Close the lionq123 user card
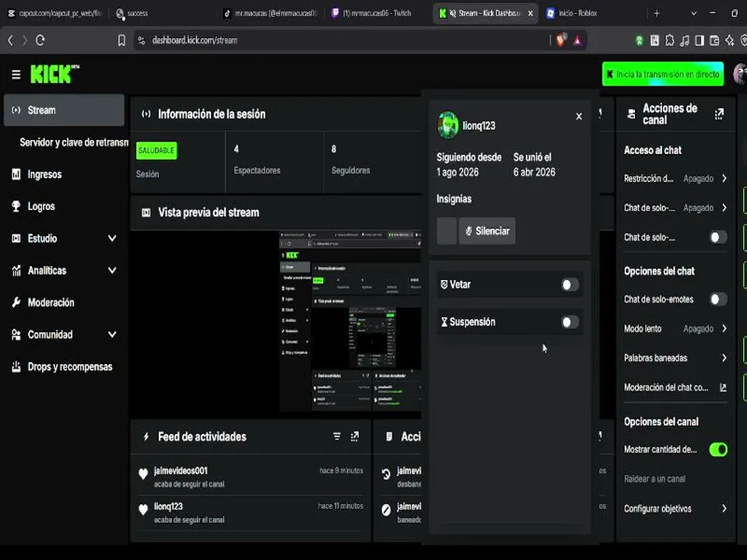The height and width of the screenshot is (560, 747). [579, 116]
